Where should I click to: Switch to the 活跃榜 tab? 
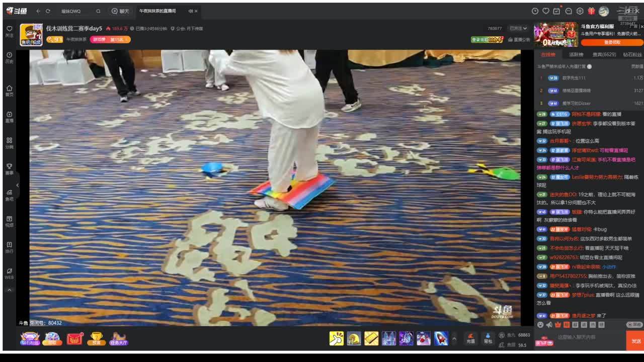pyautogui.click(x=576, y=55)
